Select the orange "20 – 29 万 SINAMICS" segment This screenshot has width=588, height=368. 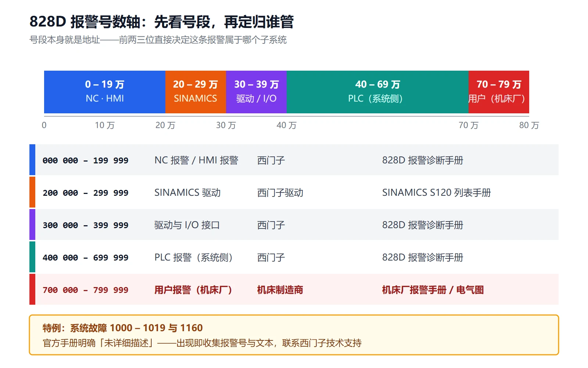tap(196, 92)
